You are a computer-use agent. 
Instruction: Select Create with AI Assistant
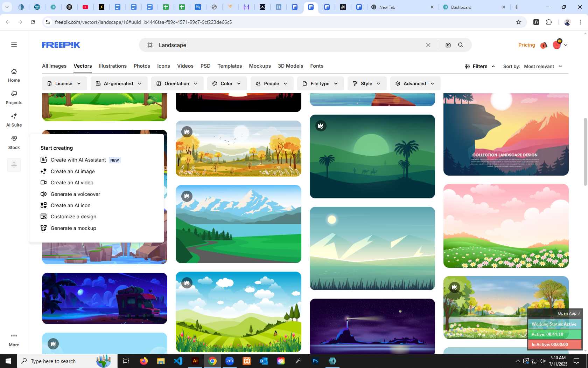[80, 160]
